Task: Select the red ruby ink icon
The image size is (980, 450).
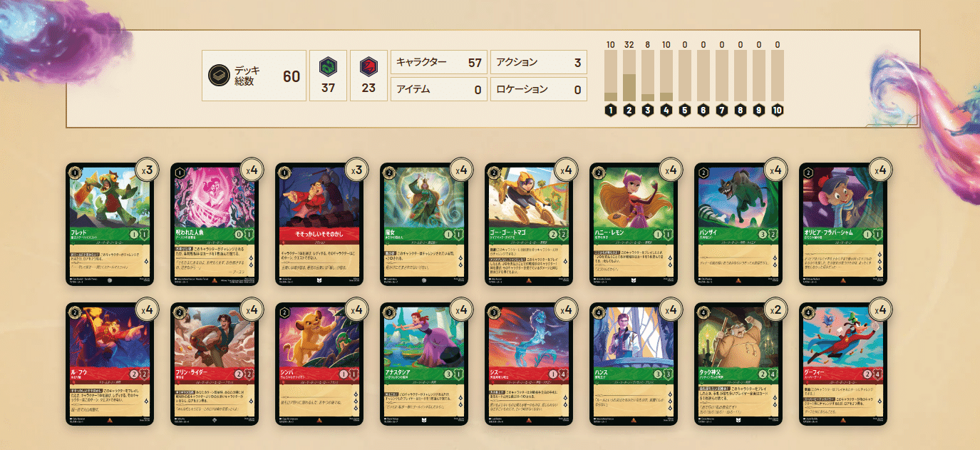Action: [368, 66]
